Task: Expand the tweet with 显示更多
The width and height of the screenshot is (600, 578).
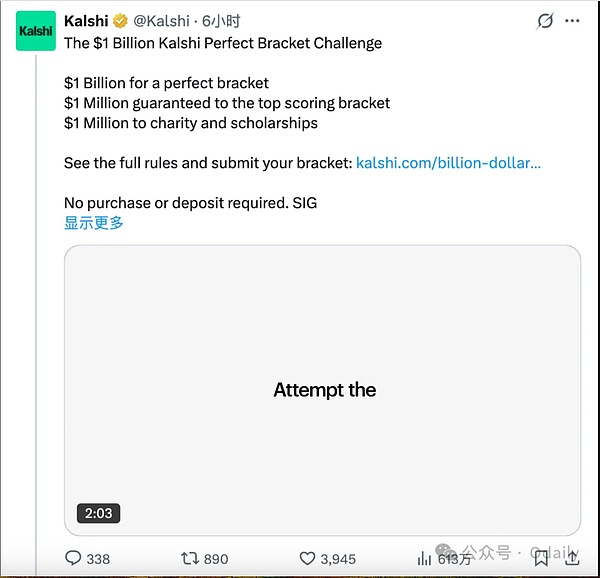Action: [94, 222]
